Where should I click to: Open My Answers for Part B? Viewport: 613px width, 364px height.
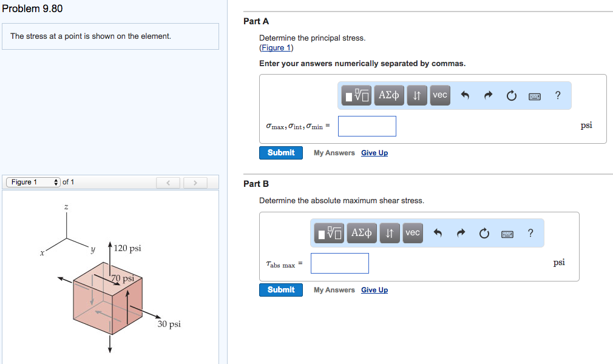(x=334, y=290)
